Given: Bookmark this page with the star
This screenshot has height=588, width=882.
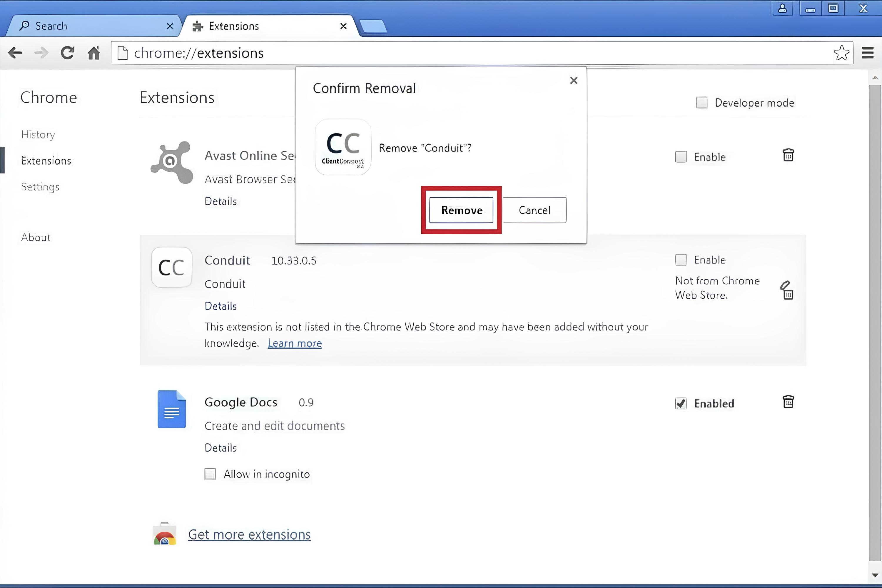Looking at the screenshot, I should 841,53.
